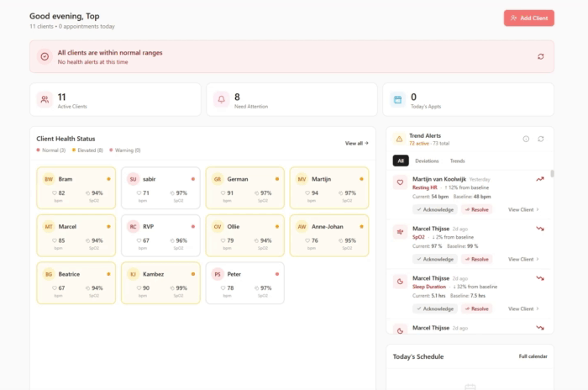This screenshot has width=588, height=390.
Task: Open the Trend Alerts info icon
Action: 526,139
